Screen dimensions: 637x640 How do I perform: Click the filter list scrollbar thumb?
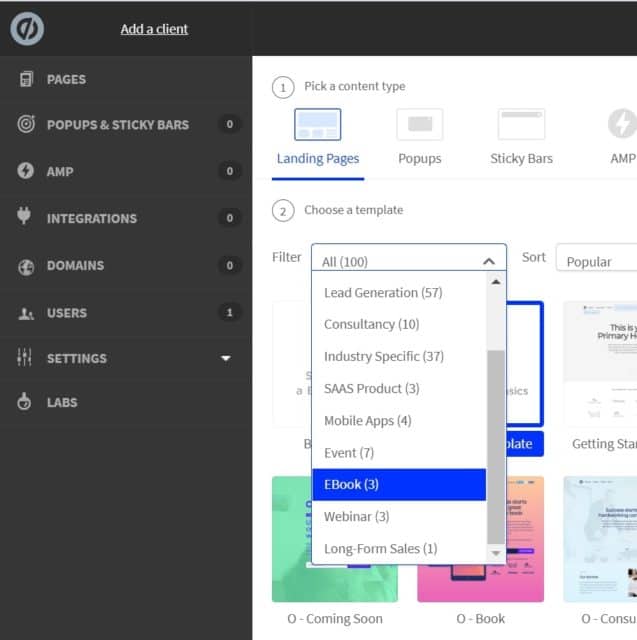tap(496, 447)
